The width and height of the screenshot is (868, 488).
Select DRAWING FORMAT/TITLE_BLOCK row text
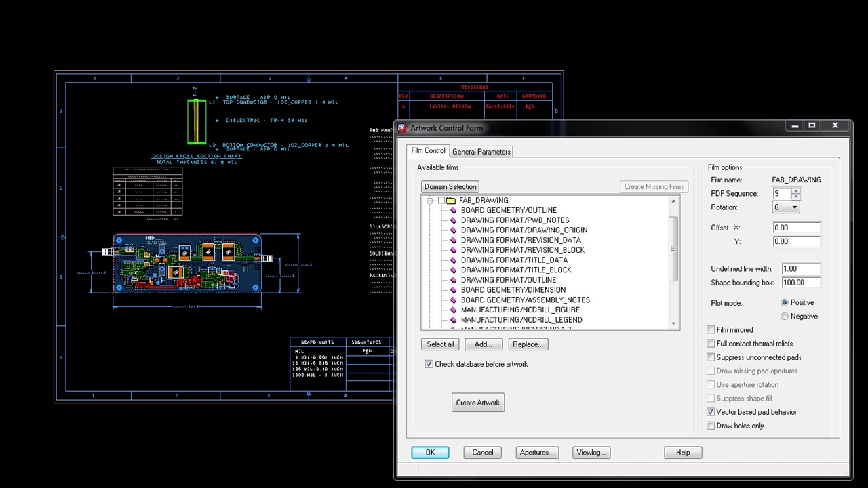pyautogui.click(x=516, y=270)
